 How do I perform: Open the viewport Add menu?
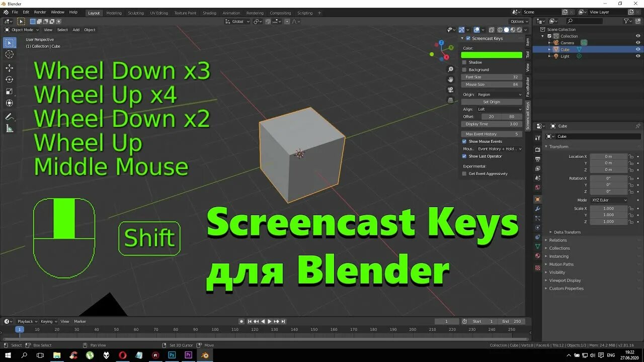tap(76, 30)
